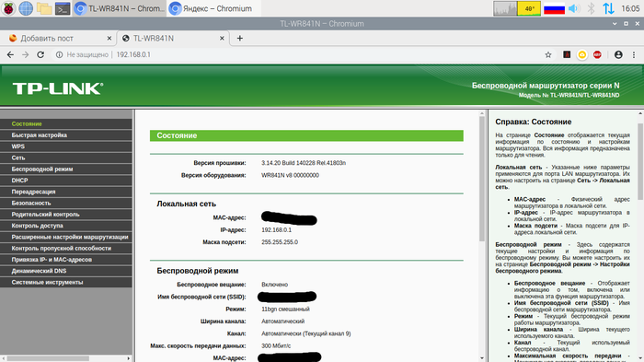Reload the router page
Screen dimensions: 644x362
(40, 54)
